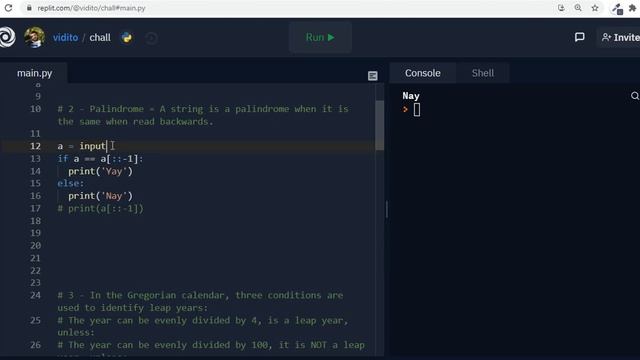Click line number 12 in the gutter
Screen dimensions: 640x360
pos(36,146)
